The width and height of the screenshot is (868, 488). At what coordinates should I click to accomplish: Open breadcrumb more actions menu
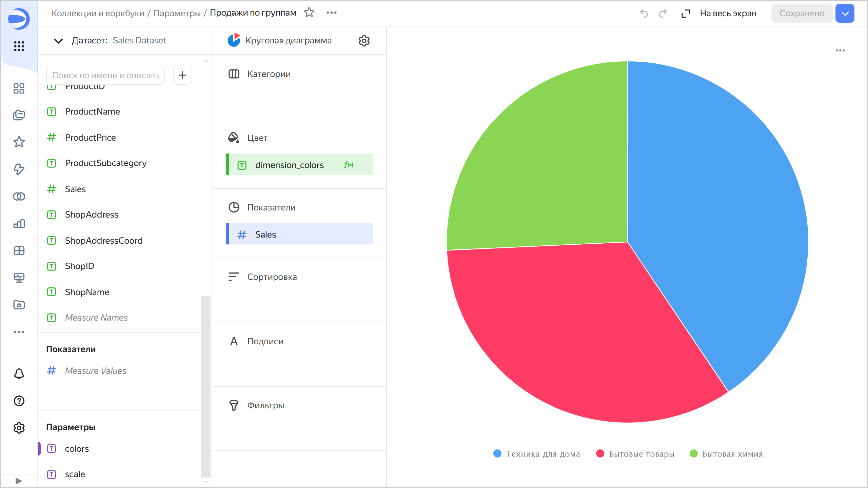click(331, 13)
